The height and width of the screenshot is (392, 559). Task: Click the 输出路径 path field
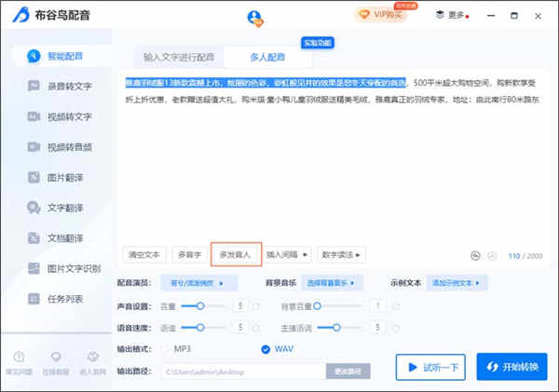pyautogui.click(x=244, y=372)
